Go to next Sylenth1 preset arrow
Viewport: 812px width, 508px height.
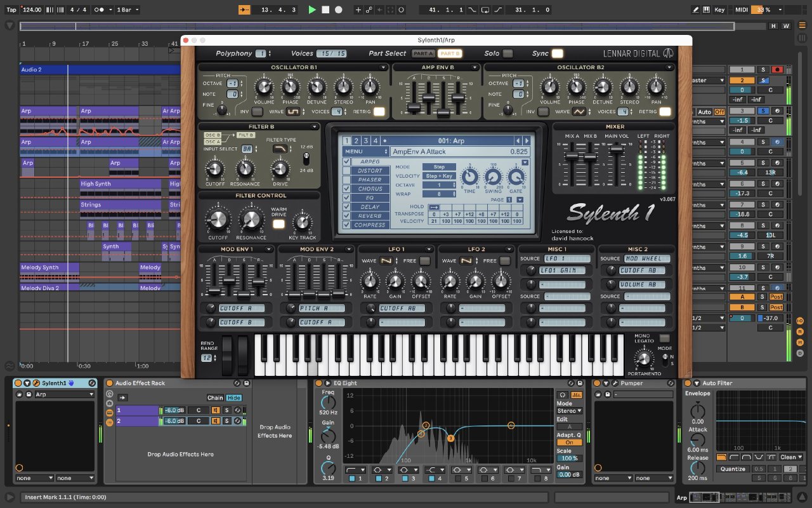[527, 140]
